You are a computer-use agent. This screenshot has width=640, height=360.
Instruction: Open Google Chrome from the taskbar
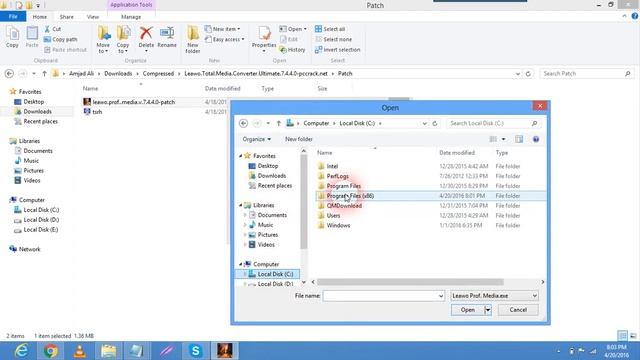(x=51, y=351)
